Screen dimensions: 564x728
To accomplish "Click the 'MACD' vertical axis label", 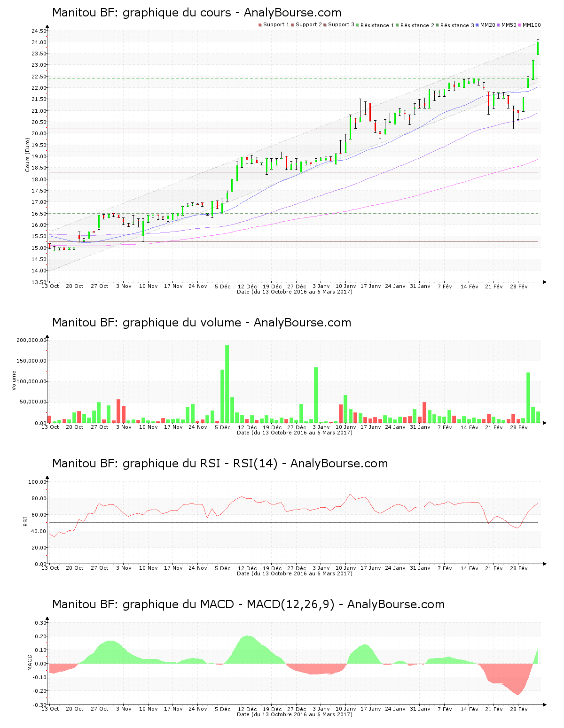I will tap(30, 662).
